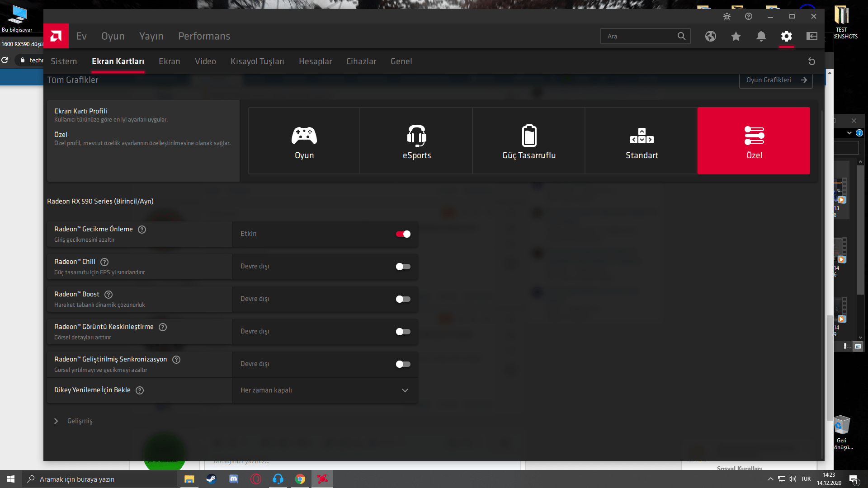
Task: Open the Oyun Grafikleri link
Action: coord(776,80)
